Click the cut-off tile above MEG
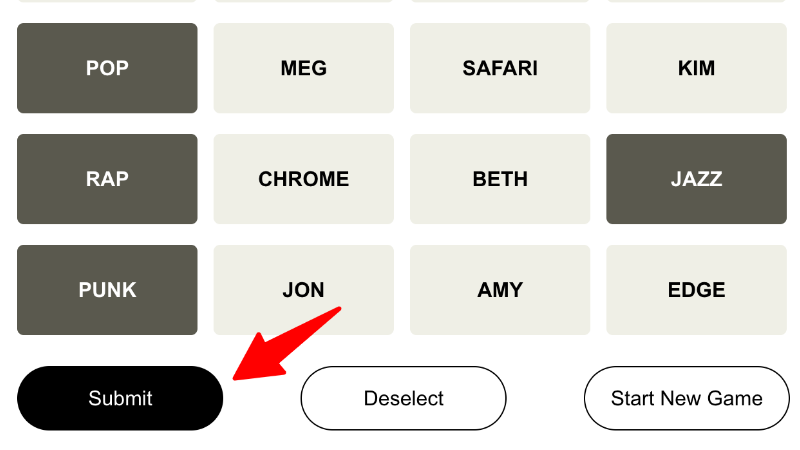 [303, 1]
